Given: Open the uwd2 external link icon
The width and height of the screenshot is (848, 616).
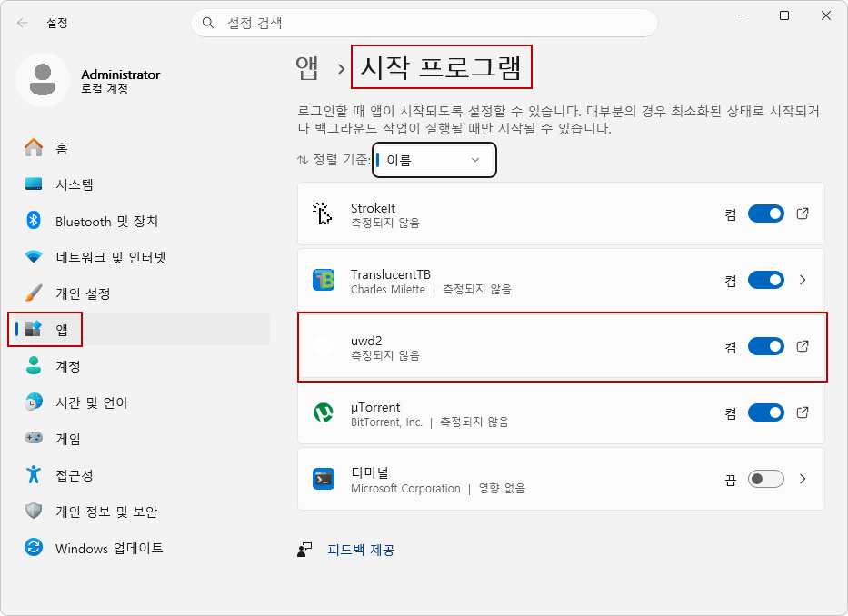Looking at the screenshot, I should tap(803, 346).
